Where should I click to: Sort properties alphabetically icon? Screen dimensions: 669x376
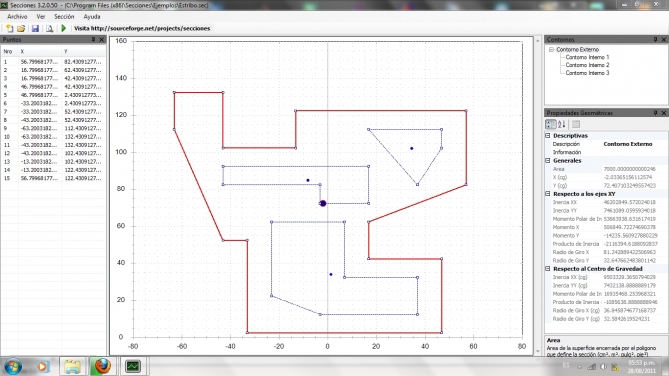(x=561, y=124)
